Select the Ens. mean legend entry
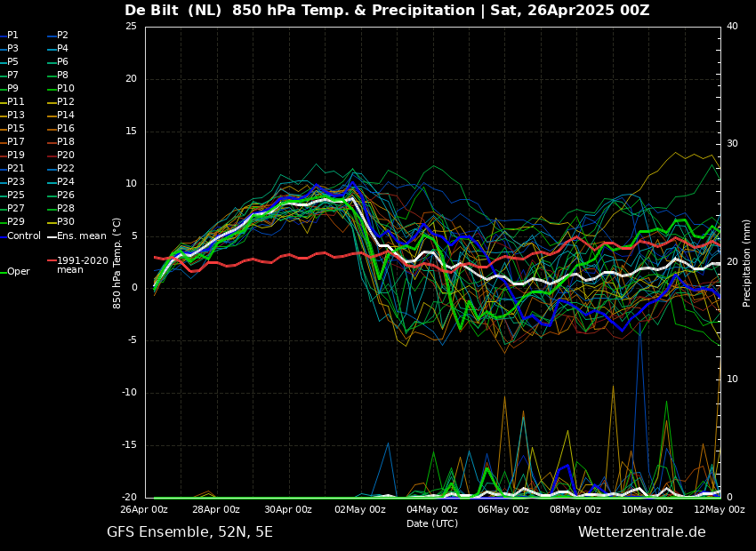This screenshot has width=756, height=551. (77, 236)
